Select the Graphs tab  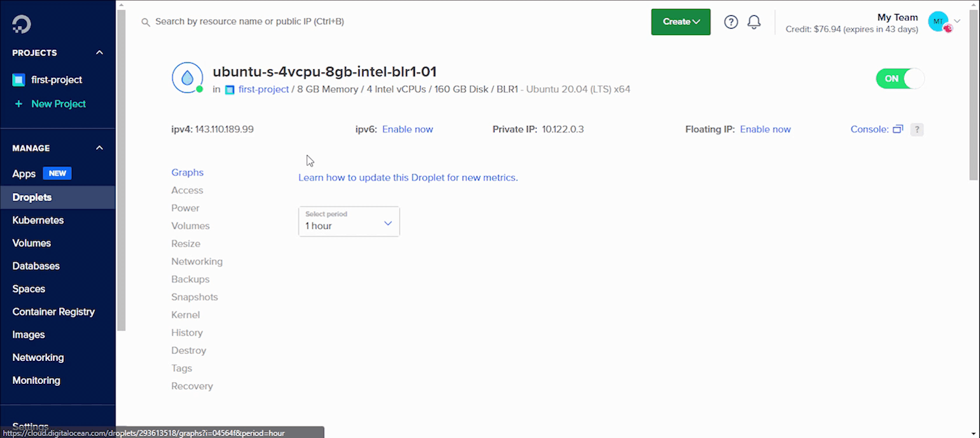187,173
